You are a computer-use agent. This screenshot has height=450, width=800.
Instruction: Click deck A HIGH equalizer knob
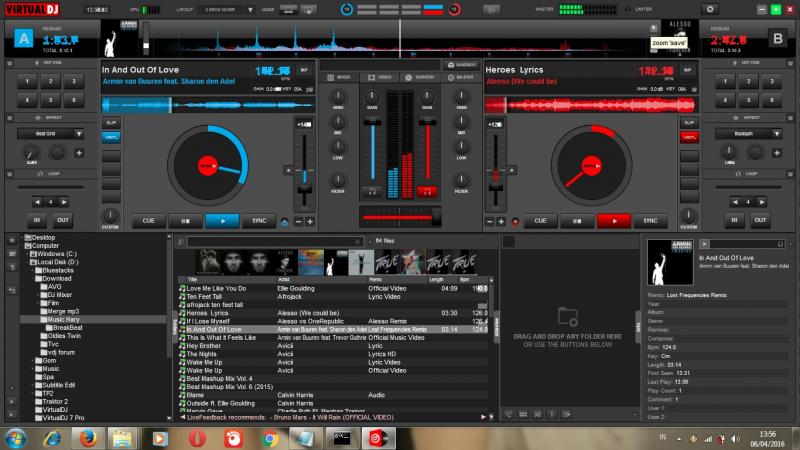338,97
